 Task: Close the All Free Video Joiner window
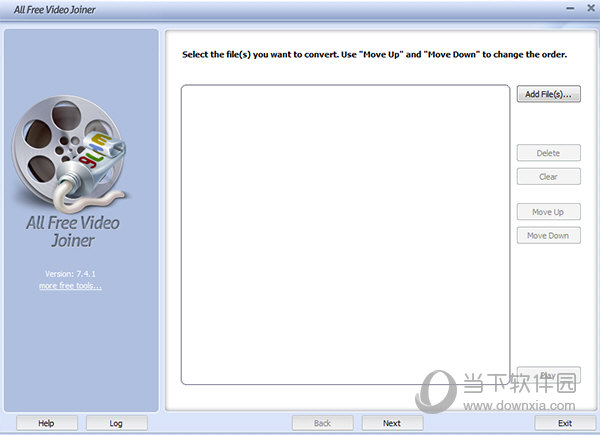coord(591,8)
